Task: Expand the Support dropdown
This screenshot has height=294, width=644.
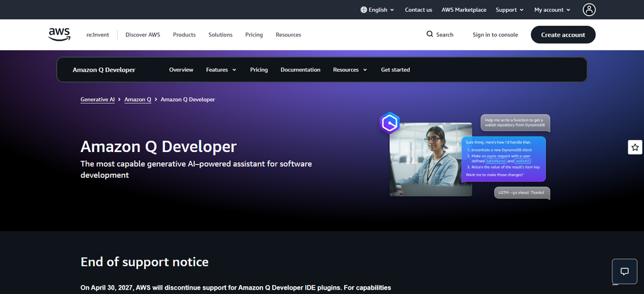Action: 509,10
